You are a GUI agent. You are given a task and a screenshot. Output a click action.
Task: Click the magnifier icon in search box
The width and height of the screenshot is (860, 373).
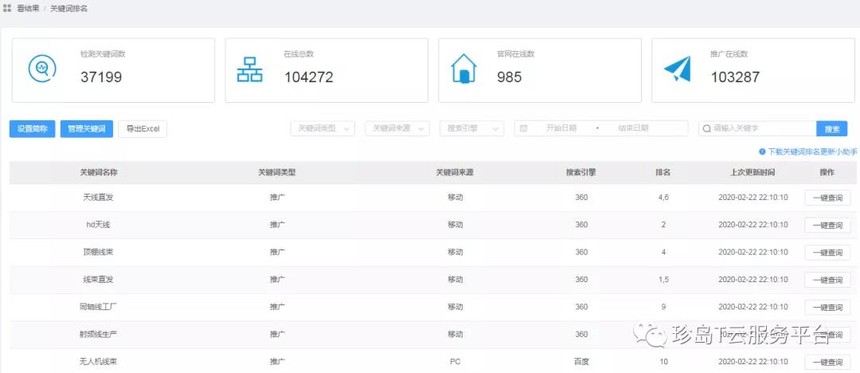(708, 128)
